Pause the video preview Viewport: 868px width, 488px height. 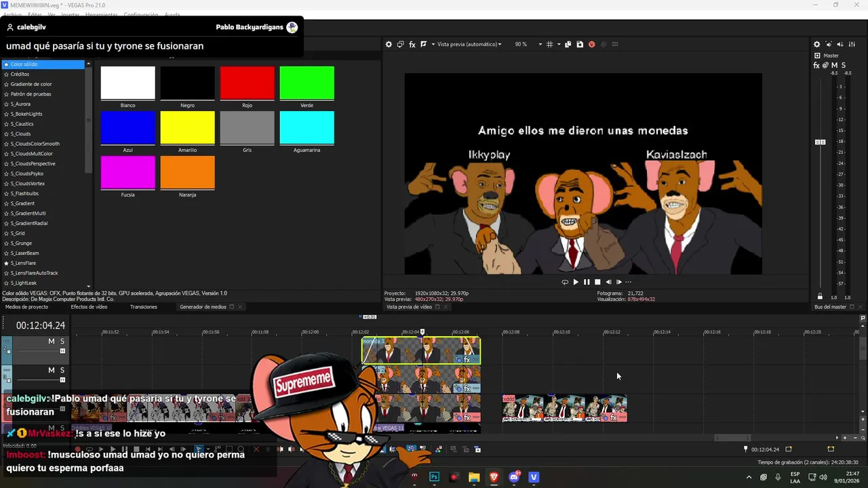pos(587,282)
